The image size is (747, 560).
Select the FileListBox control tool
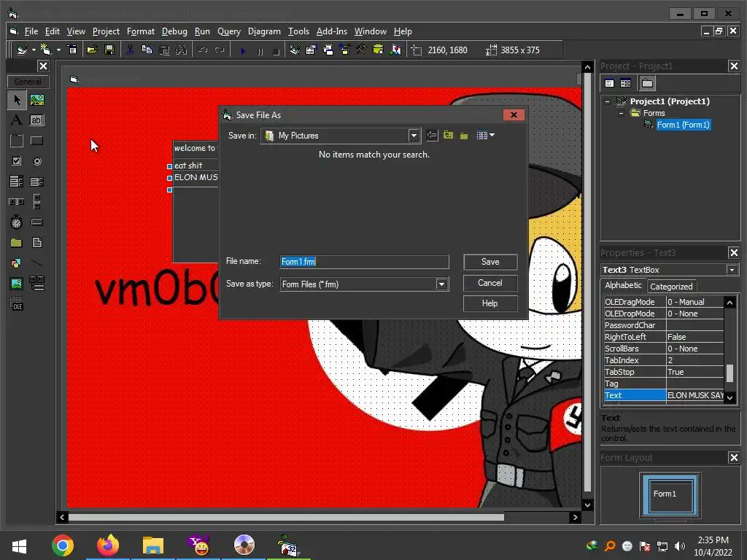click(x=36, y=243)
